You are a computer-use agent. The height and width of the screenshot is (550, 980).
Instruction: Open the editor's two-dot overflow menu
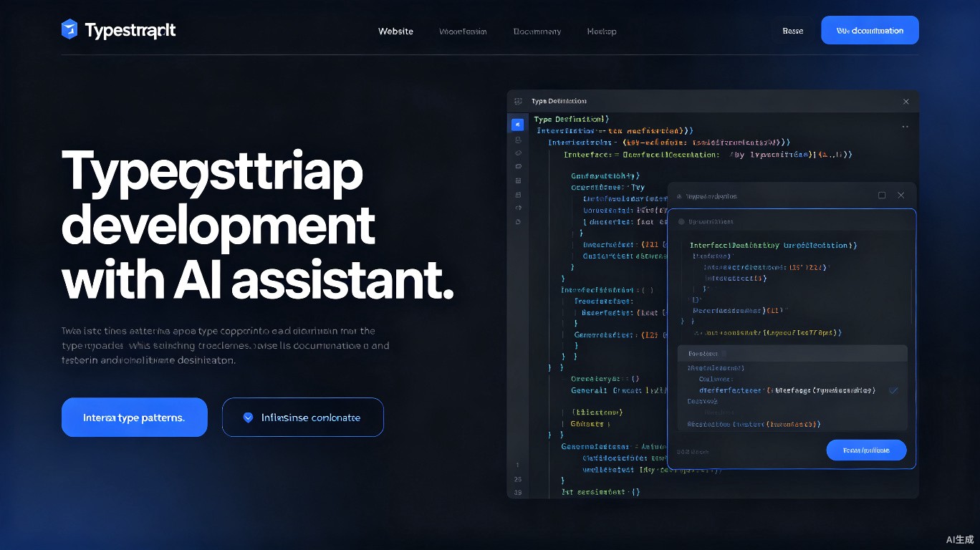coord(905,127)
